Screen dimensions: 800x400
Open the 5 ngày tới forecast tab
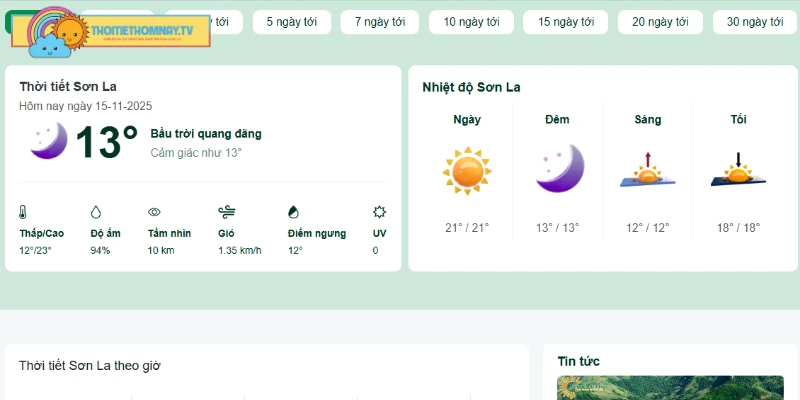tap(292, 22)
